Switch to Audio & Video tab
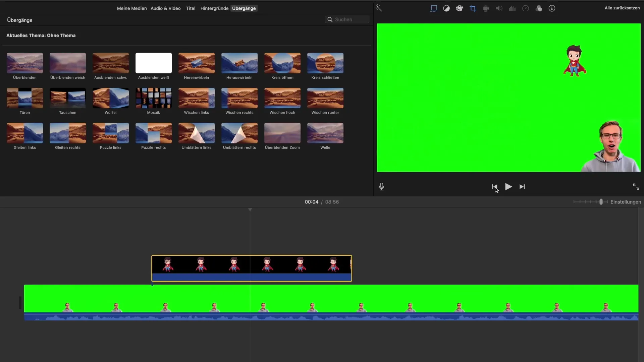Image resolution: width=644 pixels, height=362 pixels. pos(166,8)
